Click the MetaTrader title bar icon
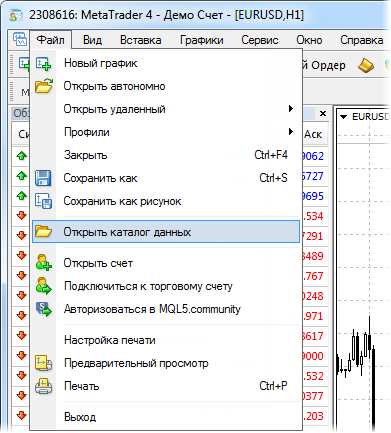Viewport: 391px width, 433px height. pos(16,15)
